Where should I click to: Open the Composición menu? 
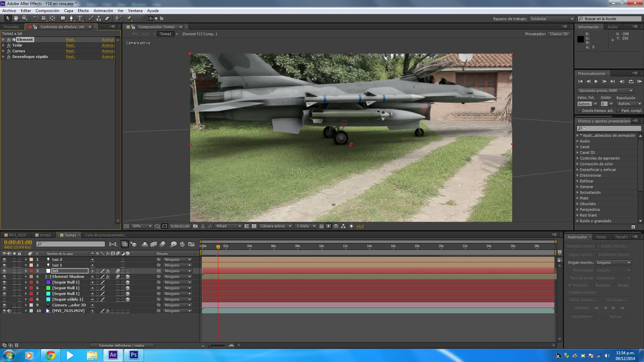point(47,11)
